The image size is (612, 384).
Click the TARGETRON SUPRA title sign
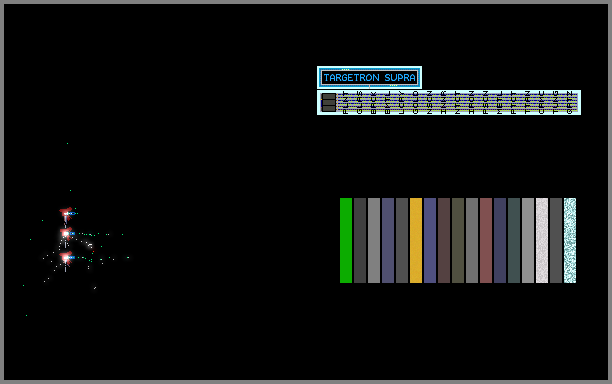click(369, 77)
